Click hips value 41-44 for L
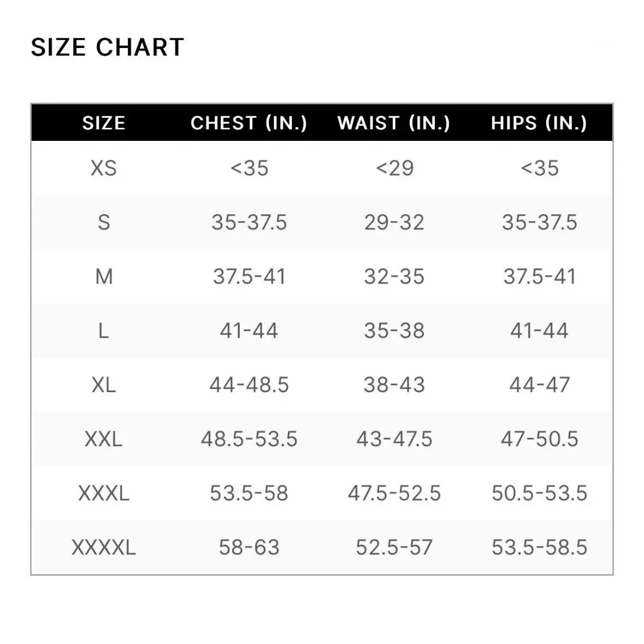 (x=539, y=330)
